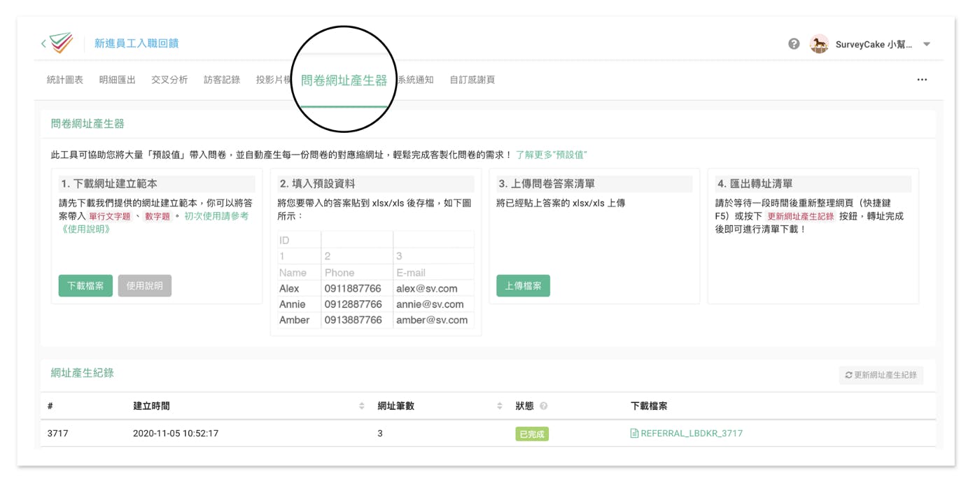This screenshot has width=980, height=484.
Task: Open the 明細匯出 tab
Action: click(117, 80)
